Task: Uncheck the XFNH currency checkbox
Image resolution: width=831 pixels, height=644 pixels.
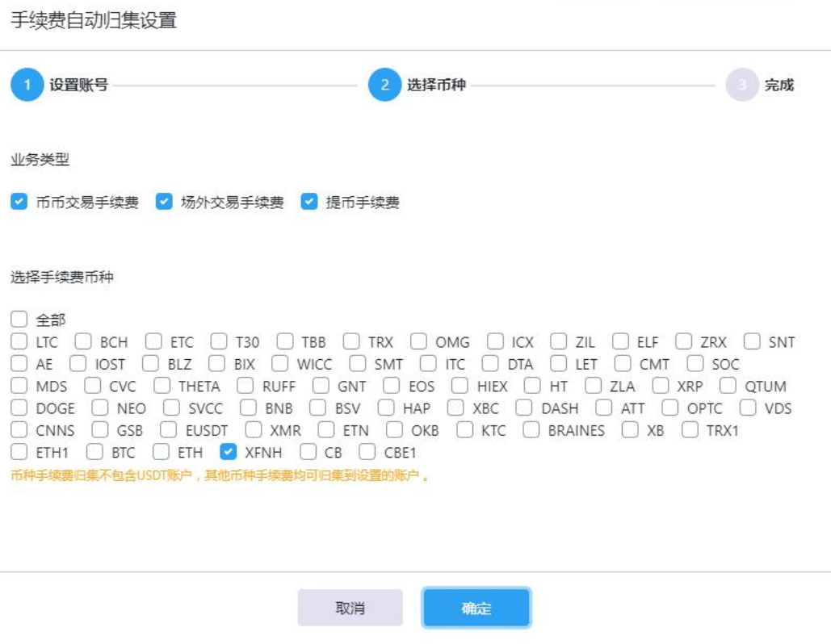Action: click(x=228, y=452)
